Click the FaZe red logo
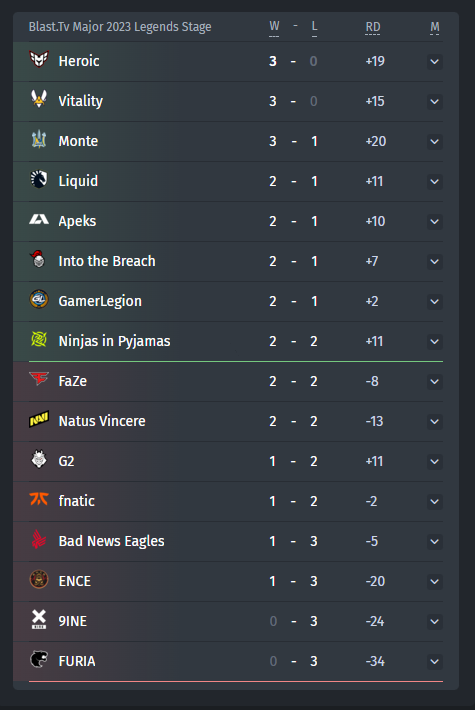The height and width of the screenshot is (710, 475). [x=39, y=379]
